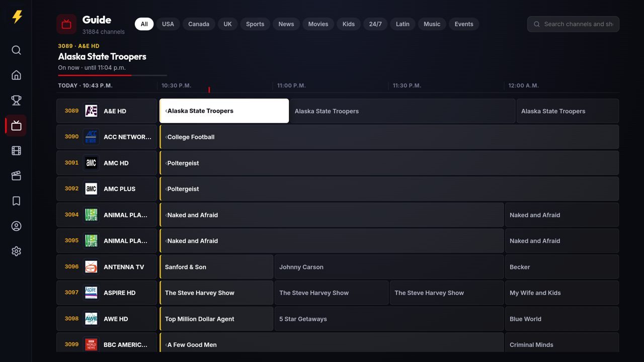Viewport: 644px width, 362px height.
Task: Select the All filter tab
Action: pos(144,24)
